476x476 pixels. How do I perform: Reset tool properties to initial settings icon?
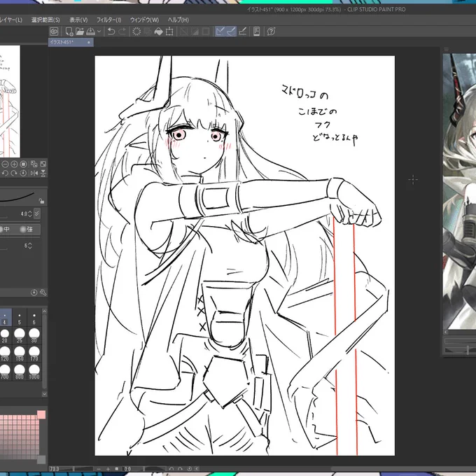[x=34, y=293]
